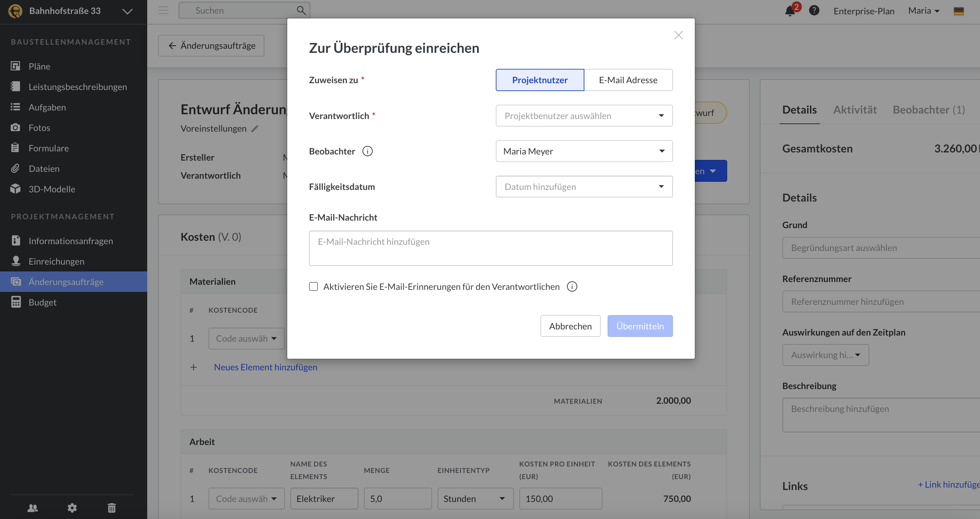Open the help question mark icon
The width and height of the screenshot is (980, 519).
click(x=814, y=11)
